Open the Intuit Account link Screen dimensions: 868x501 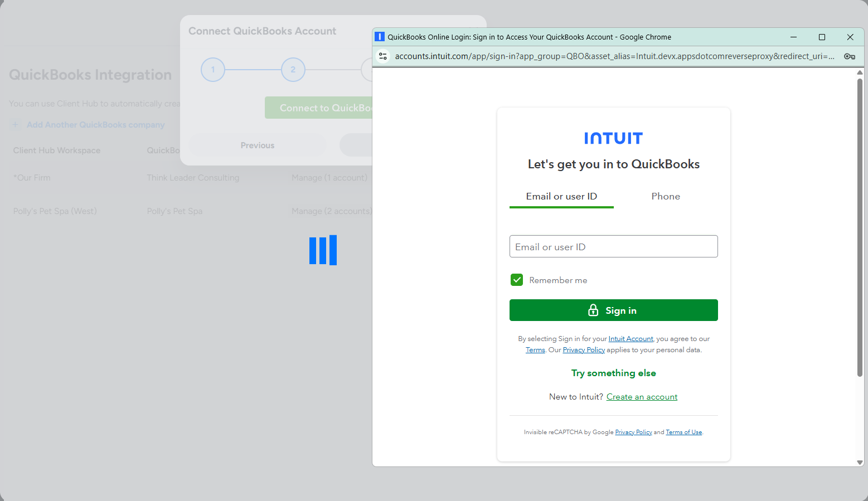(631, 339)
